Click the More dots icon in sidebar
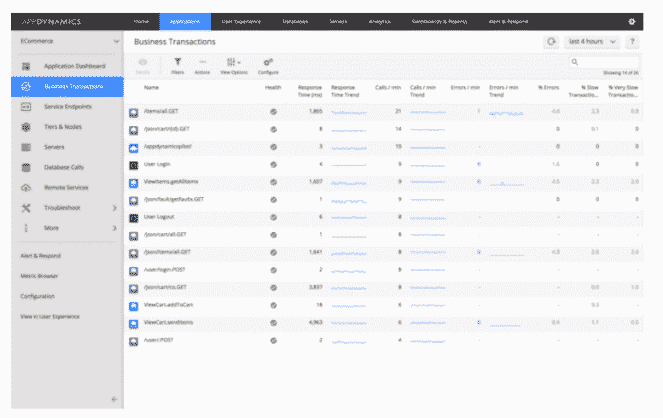The image size is (663, 418). 26,228
